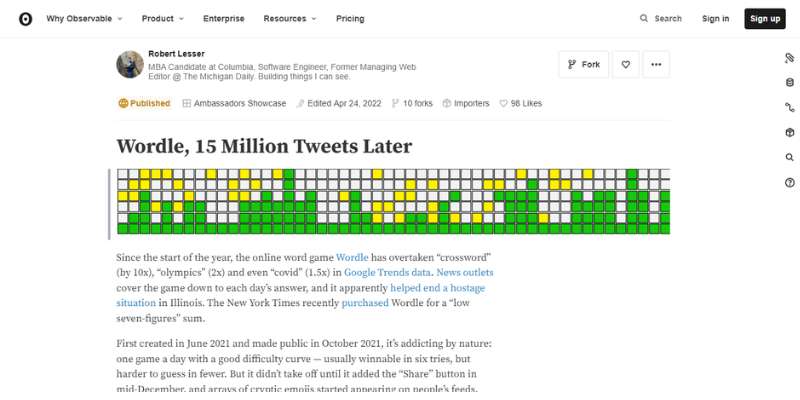Expand the Product dropdown menu
This screenshot has width=800, height=400.
click(x=163, y=18)
